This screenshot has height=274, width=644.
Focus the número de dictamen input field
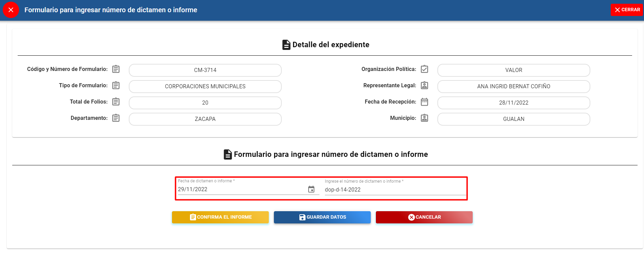pos(395,190)
